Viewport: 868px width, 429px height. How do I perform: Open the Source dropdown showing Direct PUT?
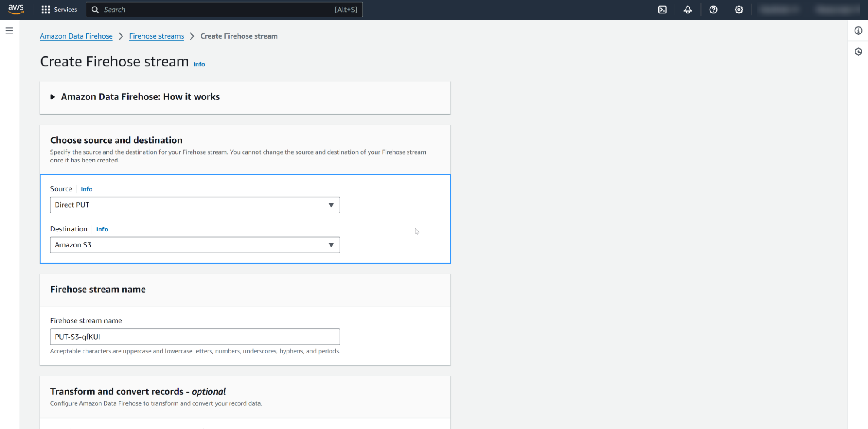(195, 205)
